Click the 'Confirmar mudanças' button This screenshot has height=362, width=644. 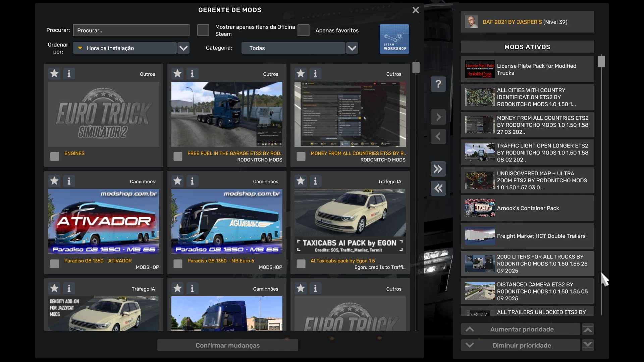(227, 345)
